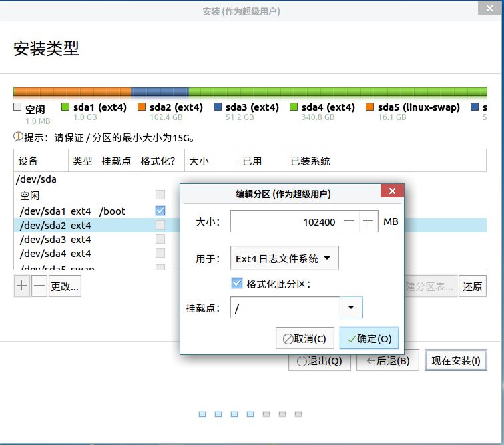Click the mount point text field

[x=285, y=307]
